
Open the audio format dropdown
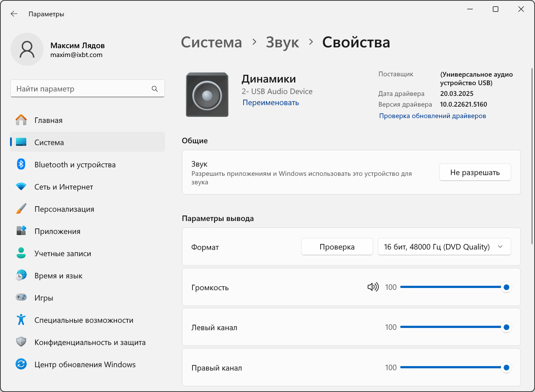[444, 247]
